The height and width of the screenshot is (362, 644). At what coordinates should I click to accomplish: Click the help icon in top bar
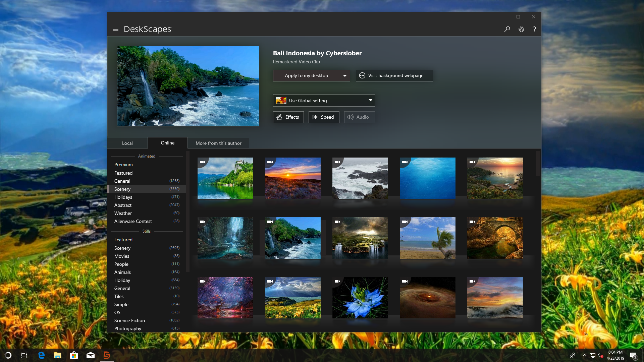534,29
